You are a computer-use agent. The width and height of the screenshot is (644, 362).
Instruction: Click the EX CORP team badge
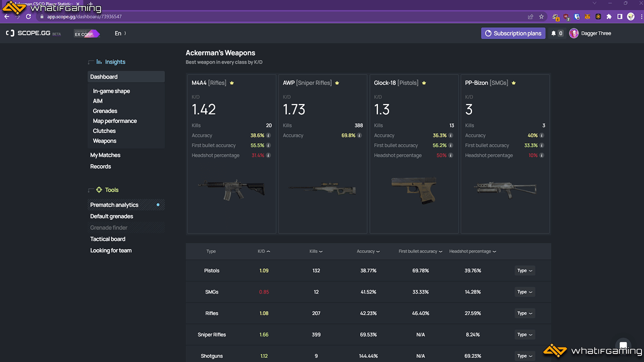[87, 34]
